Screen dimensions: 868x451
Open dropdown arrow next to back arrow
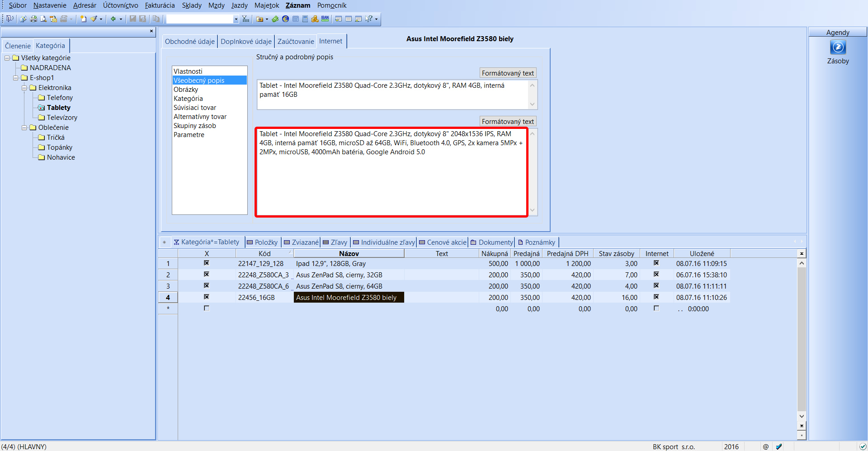(121, 19)
